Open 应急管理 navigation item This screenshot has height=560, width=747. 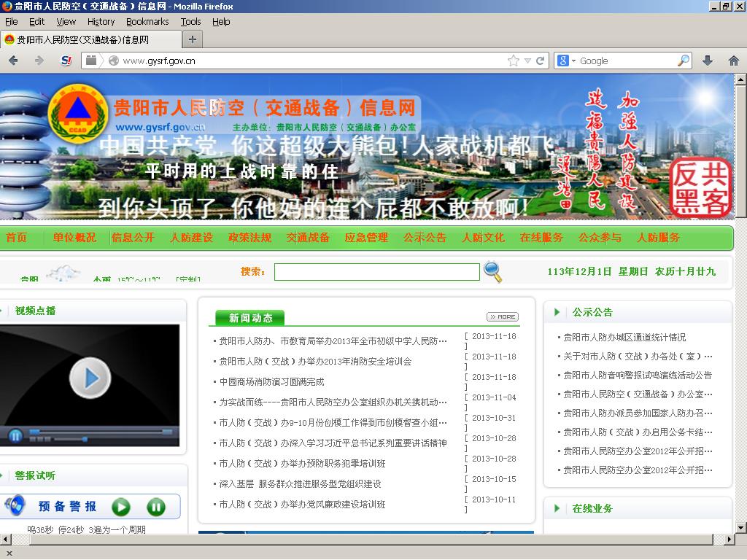[366, 237]
